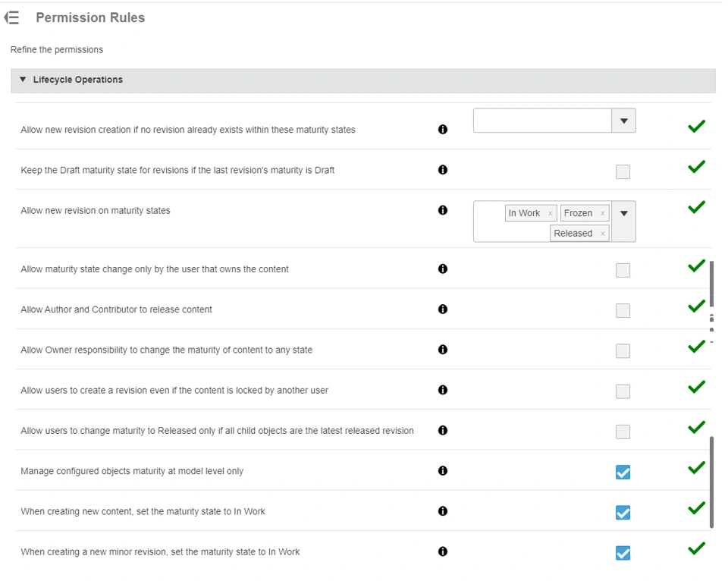
Task: Enable Keep the Draft maturity state checkbox
Action: point(623,172)
